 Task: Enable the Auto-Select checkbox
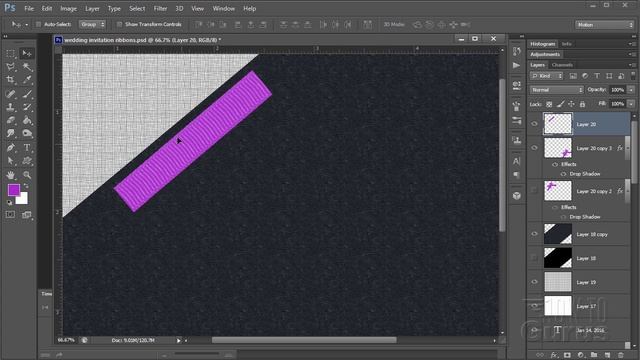(38, 24)
